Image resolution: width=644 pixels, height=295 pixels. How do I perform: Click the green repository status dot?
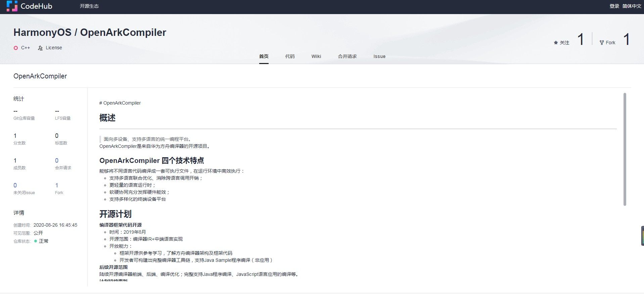(x=36, y=241)
